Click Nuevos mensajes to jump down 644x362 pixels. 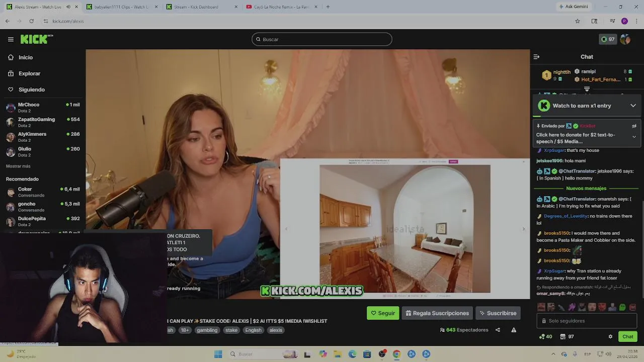click(586, 189)
